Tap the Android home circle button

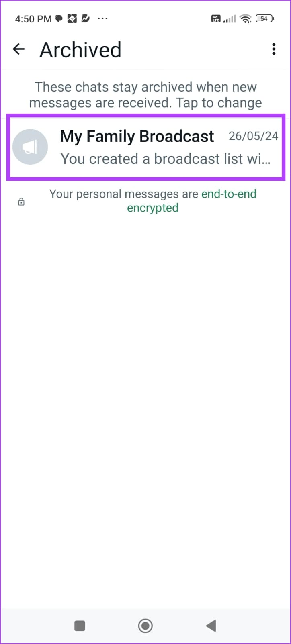click(145, 625)
